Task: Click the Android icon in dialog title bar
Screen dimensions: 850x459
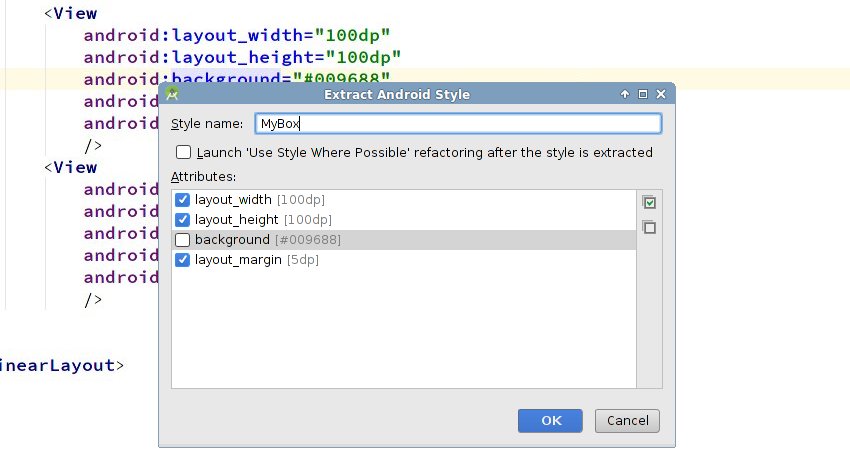Action: click(x=172, y=94)
